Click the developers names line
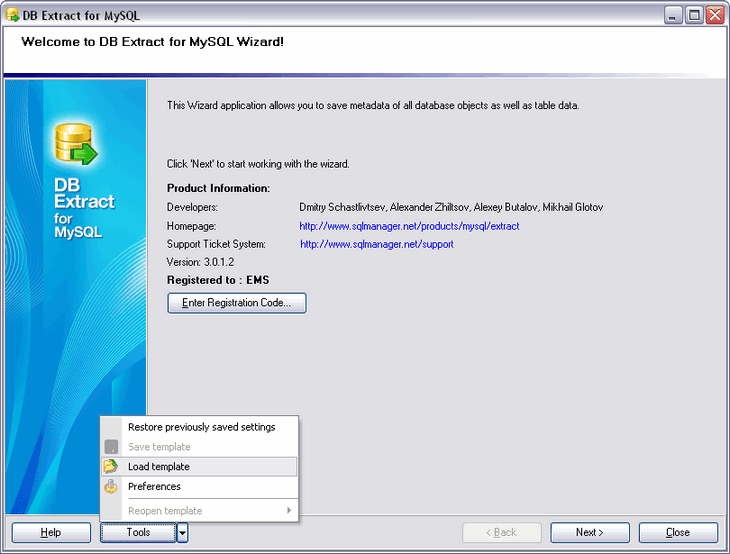 (451, 207)
